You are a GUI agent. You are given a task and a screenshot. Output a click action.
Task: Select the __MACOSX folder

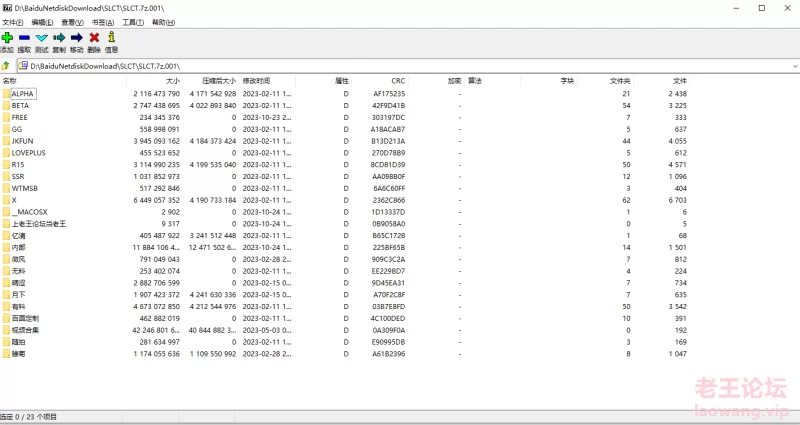pyautogui.click(x=29, y=212)
